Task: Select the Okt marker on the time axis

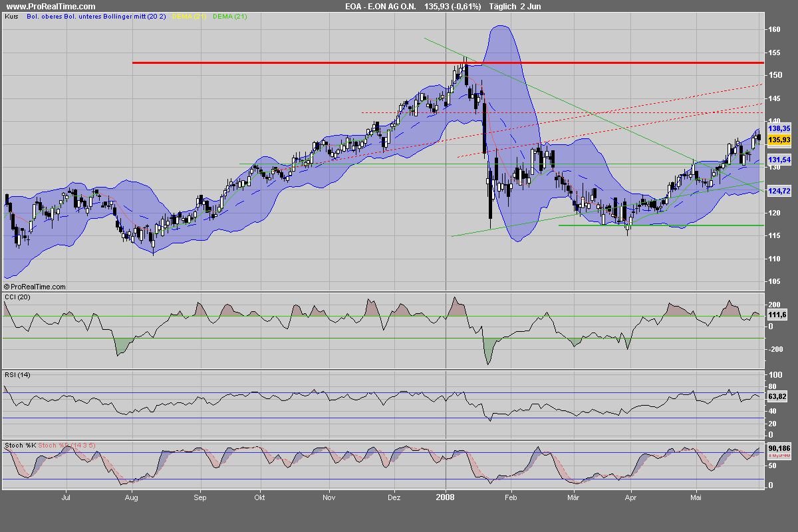Action: click(260, 496)
